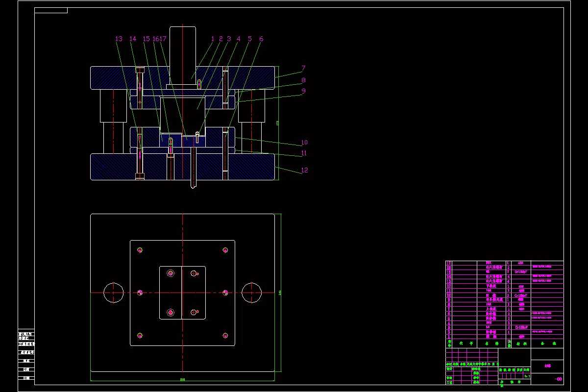Pick callout number 15 above the section view
The width and height of the screenshot is (588, 392).
tap(147, 38)
